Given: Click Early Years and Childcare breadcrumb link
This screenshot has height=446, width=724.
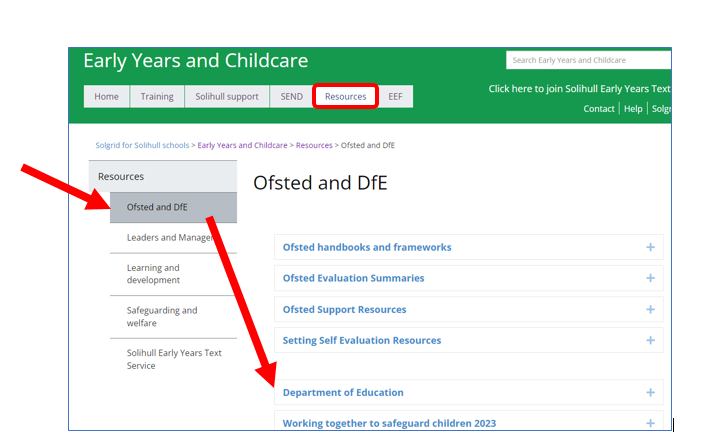Looking at the screenshot, I should point(243,145).
